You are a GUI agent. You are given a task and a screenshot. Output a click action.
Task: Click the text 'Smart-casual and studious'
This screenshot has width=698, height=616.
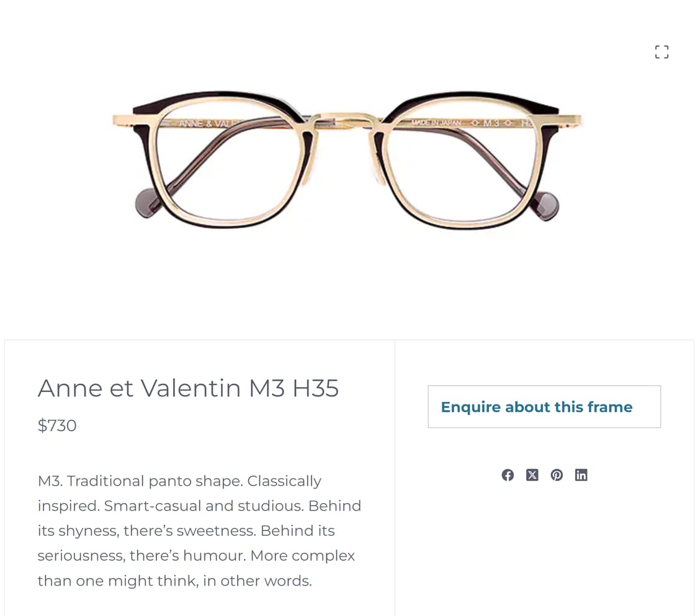[x=203, y=506]
